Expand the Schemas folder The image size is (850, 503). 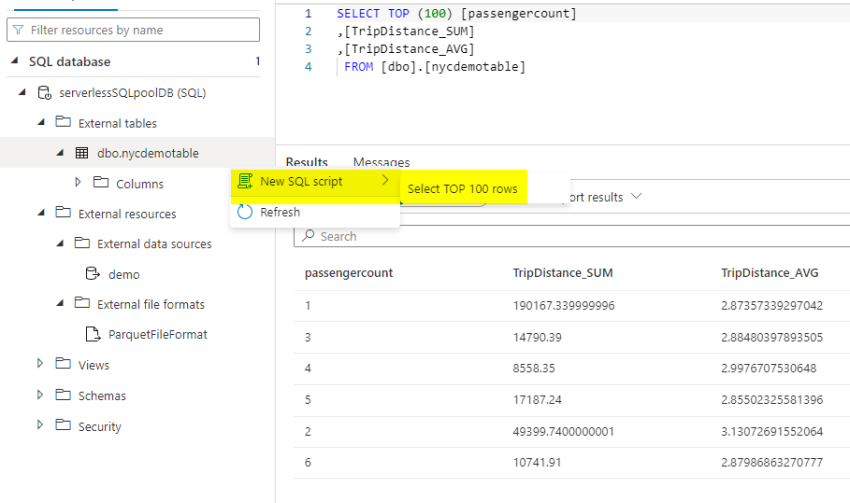[40, 395]
